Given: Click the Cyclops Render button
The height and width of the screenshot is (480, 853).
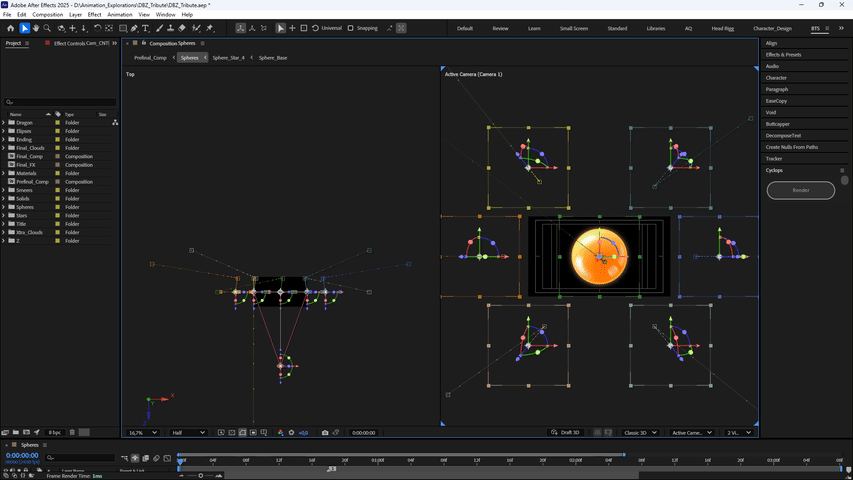Looking at the screenshot, I should coord(800,190).
